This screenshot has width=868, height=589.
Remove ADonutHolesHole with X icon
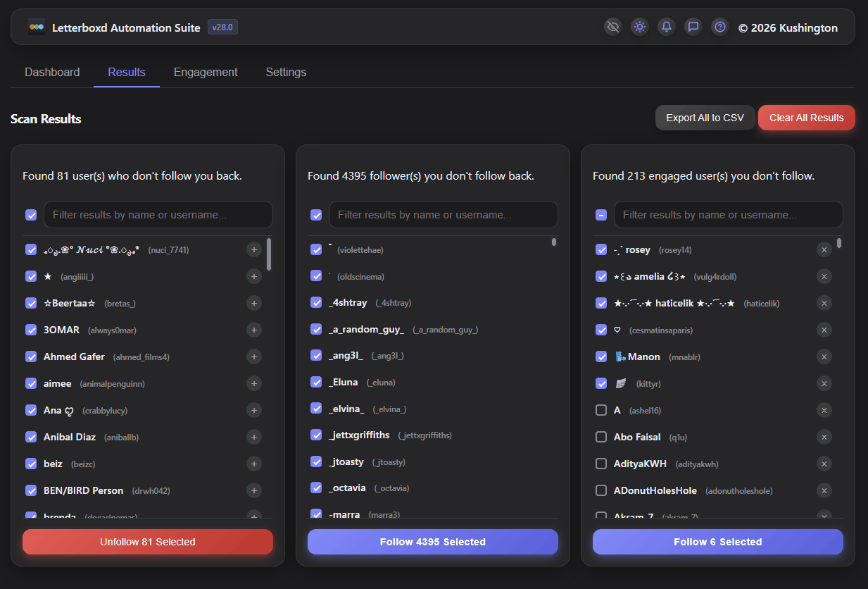pyautogui.click(x=824, y=490)
